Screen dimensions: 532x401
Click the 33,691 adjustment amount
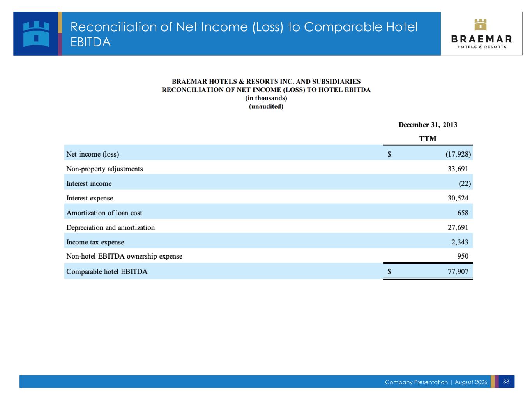tap(458, 169)
